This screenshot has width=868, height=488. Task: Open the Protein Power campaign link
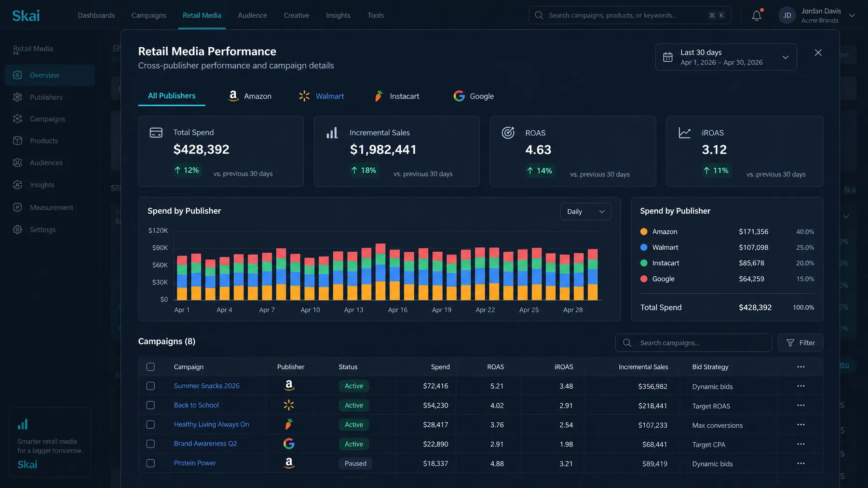click(195, 463)
